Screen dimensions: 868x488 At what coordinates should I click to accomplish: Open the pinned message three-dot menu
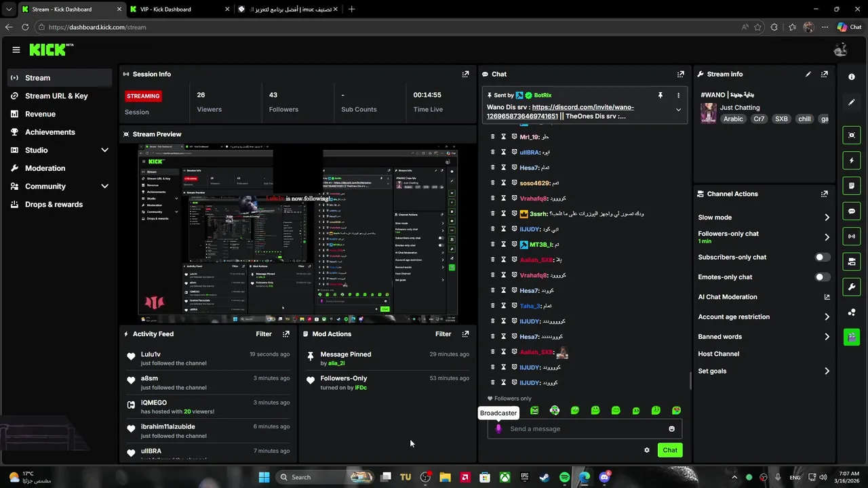(678, 96)
